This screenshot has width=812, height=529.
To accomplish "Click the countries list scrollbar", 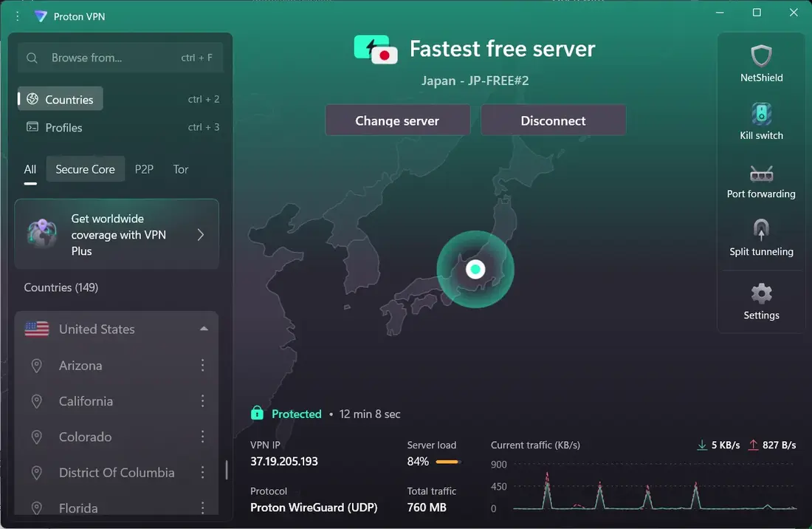I will (227, 470).
